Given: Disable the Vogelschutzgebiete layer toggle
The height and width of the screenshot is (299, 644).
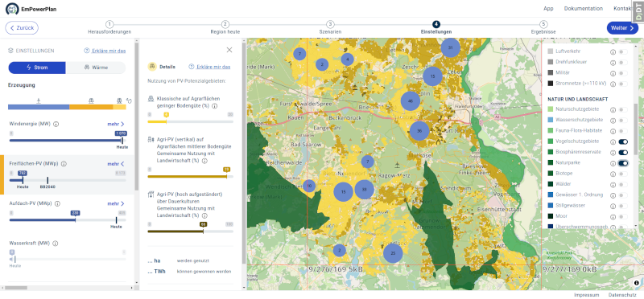Looking at the screenshot, I should point(623,141).
